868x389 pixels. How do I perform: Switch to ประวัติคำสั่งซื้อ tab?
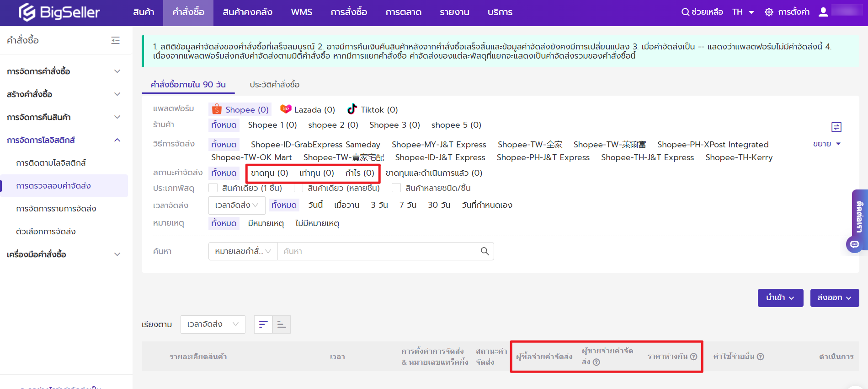pyautogui.click(x=274, y=85)
